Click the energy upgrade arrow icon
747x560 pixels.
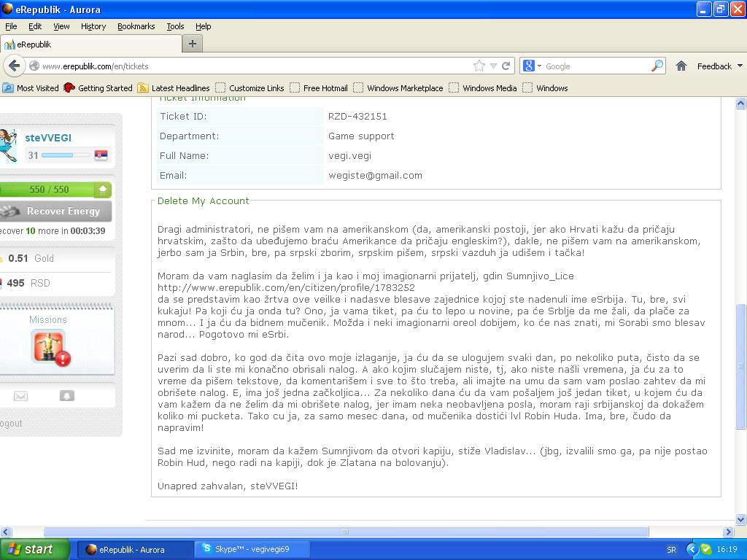pos(102,190)
